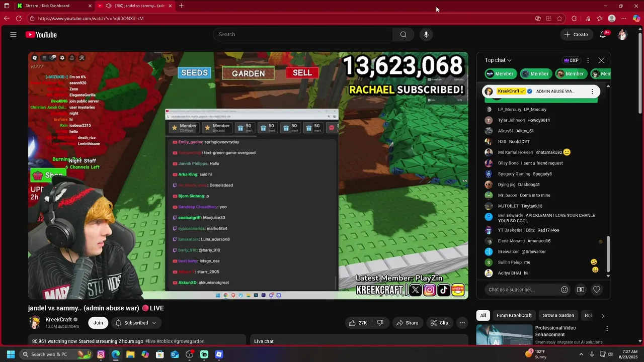The width and height of the screenshot is (644, 362).
Task: Expand the Top chat mode dropdown
Action: click(x=498, y=60)
